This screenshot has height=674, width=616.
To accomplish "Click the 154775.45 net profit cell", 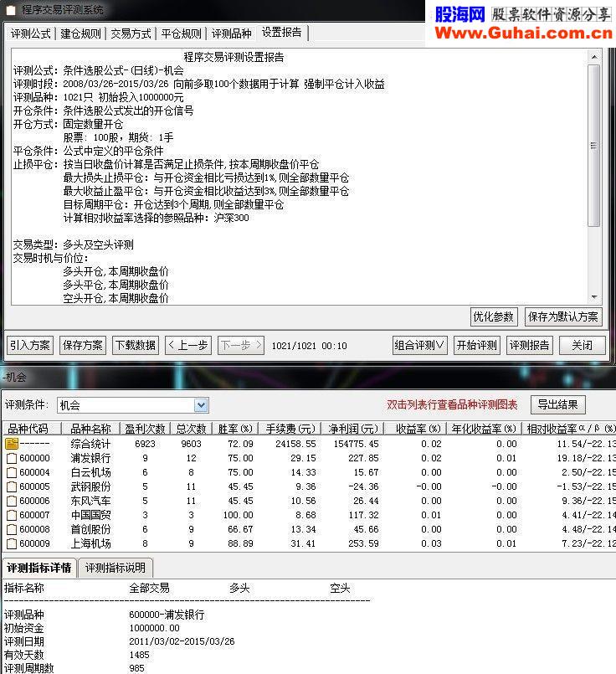I will point(356,444).
